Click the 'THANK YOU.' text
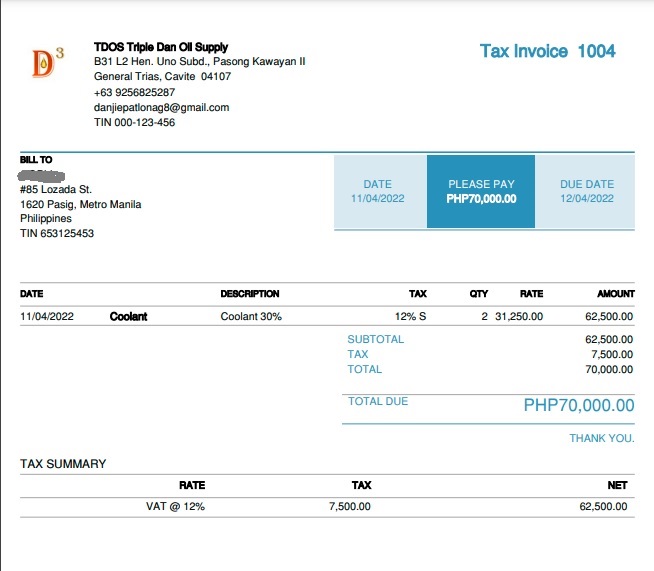654x571 pixels. click(602, 438)
